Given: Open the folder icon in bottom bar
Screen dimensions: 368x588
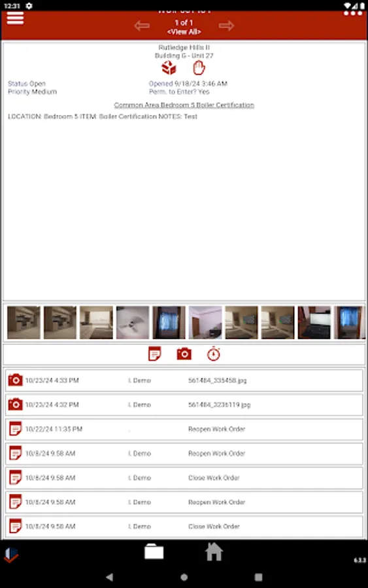Looking at the screenshot, I should click(x=154, y=551).
